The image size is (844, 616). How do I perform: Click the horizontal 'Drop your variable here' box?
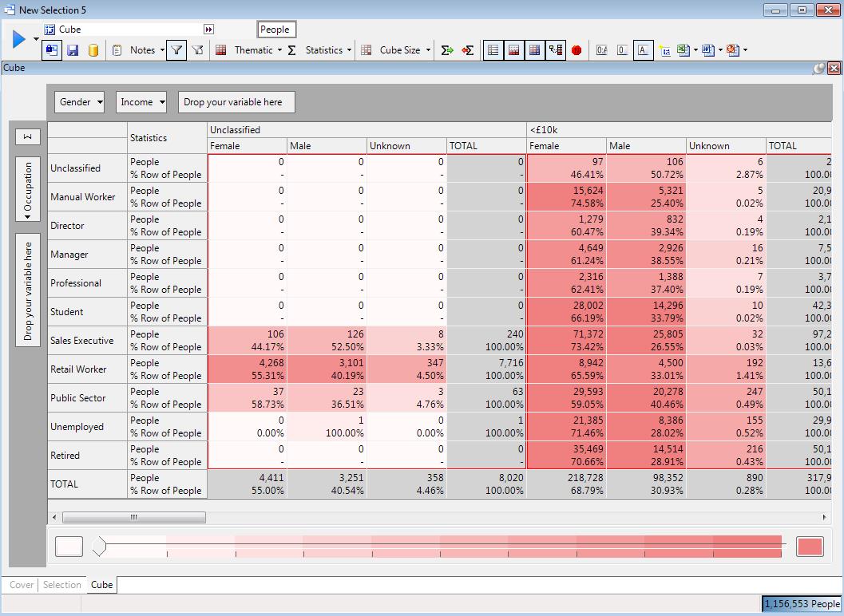click(x=236, y=102)
